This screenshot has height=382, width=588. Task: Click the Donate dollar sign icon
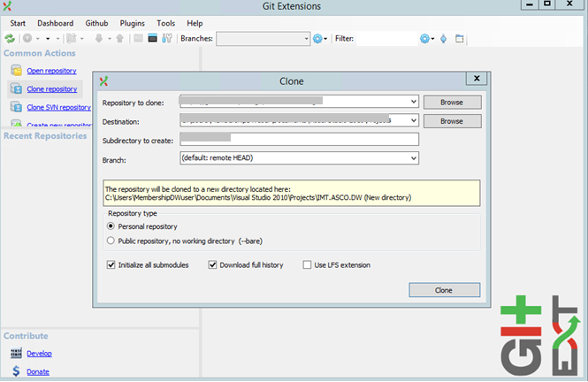click(x=16, y=371)
